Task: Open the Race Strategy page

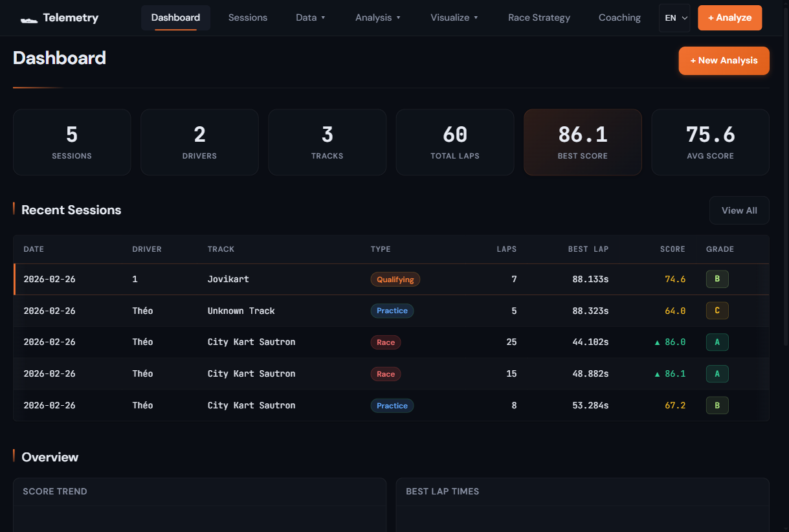Action: pos(539,17)
